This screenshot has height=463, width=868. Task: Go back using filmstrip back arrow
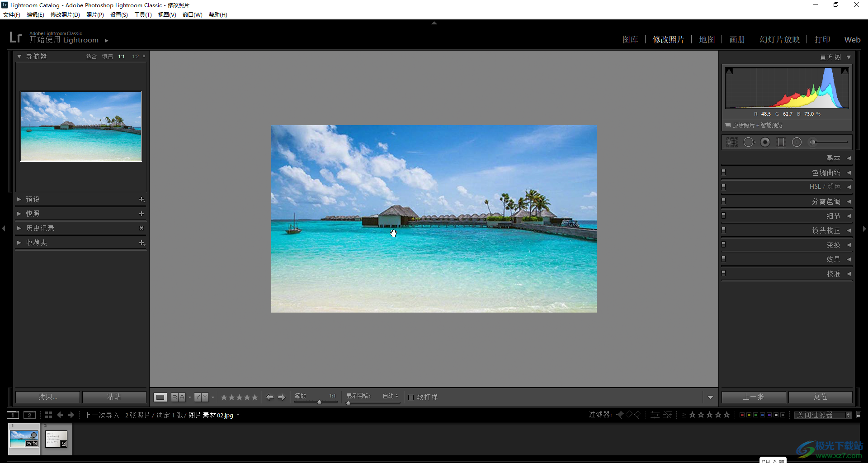tap(60, 415)
